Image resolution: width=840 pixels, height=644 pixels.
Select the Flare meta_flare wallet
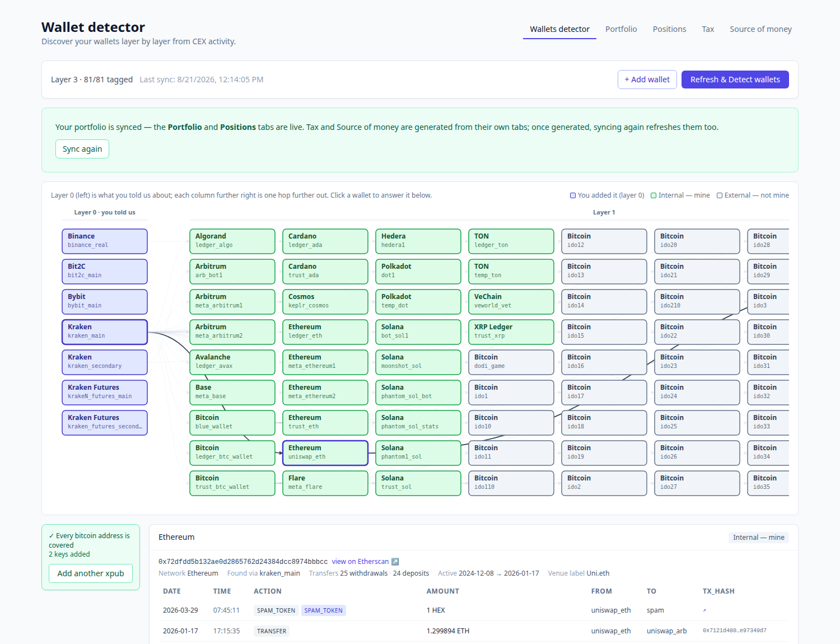pyautogui.click(x=325, y=483)
